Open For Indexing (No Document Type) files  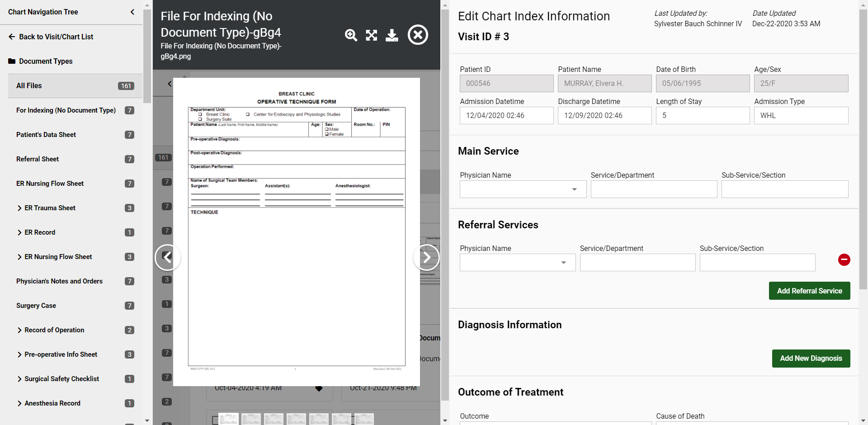(x=75, y=110)
